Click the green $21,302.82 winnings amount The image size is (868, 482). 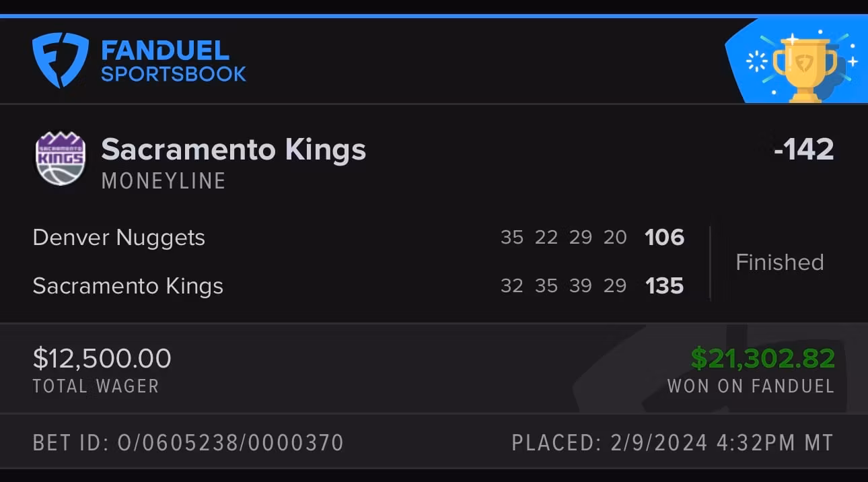point(762,358)
